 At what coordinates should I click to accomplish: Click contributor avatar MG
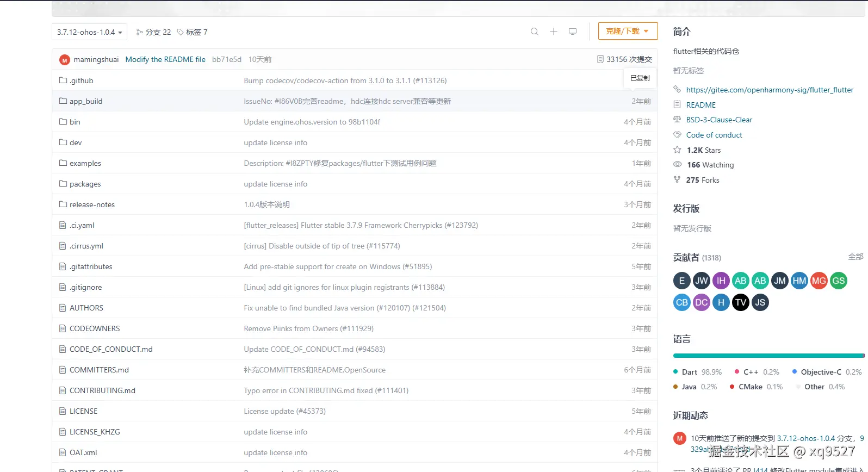click(x=819, y=281)
